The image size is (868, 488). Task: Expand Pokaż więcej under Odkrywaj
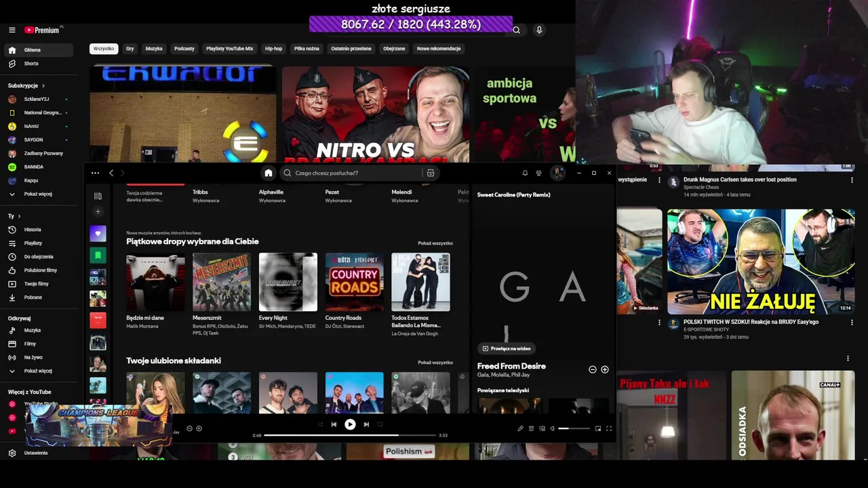(37, 371)
